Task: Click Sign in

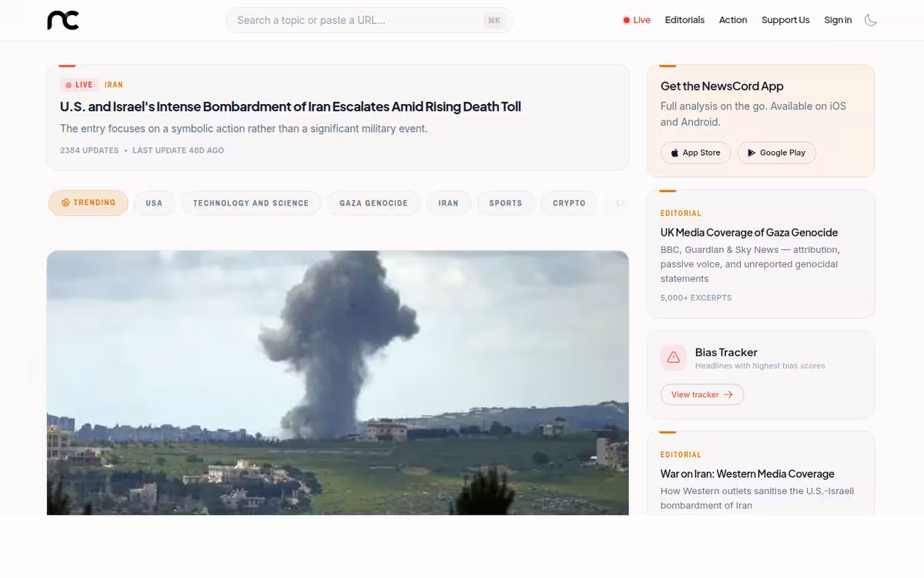Action: tap(838, 20)
